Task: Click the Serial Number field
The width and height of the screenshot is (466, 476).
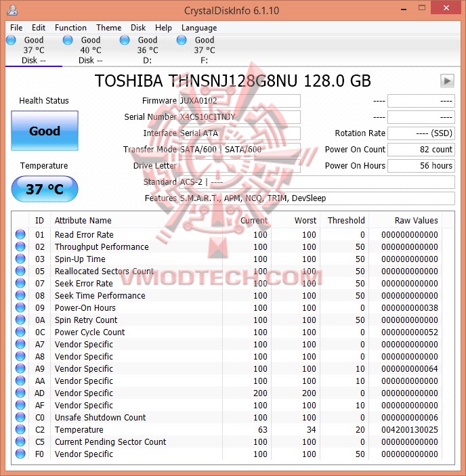Action: [x=240, y=117]
